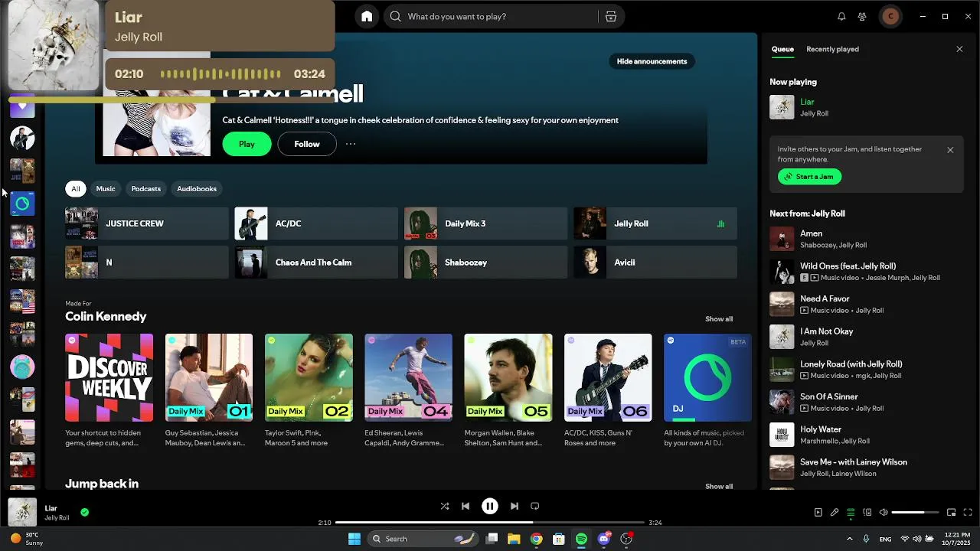Open the Browse icon in search bar
The width and height of the screenshot is (980, 551).
click(610, 16)
